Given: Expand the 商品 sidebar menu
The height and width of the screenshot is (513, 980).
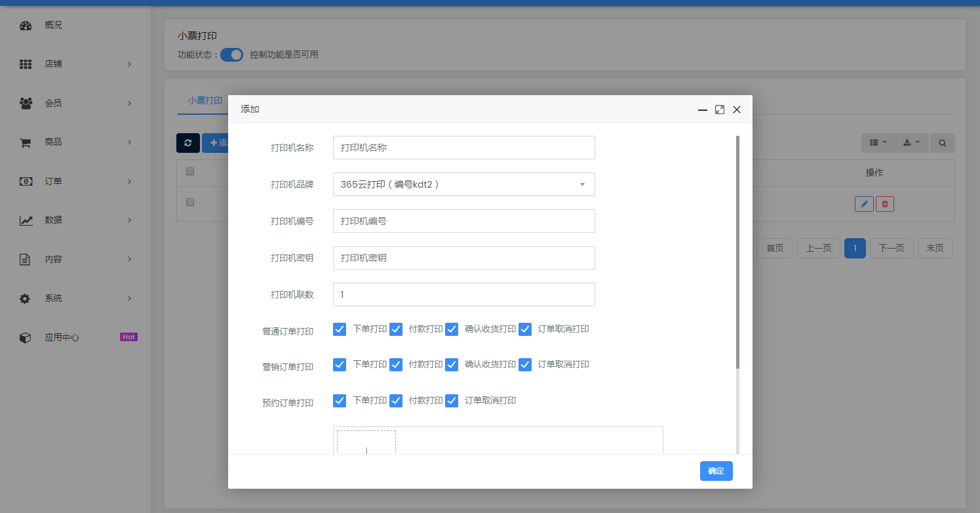Looking at the screenshot, I should [x=130, y=142].
